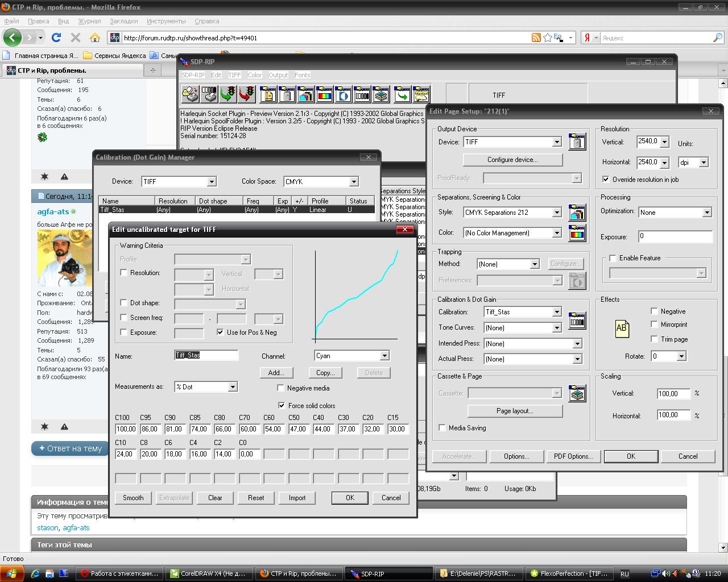
Task: Click device manager icon beside Device TIFF
Action: point(577,142)
